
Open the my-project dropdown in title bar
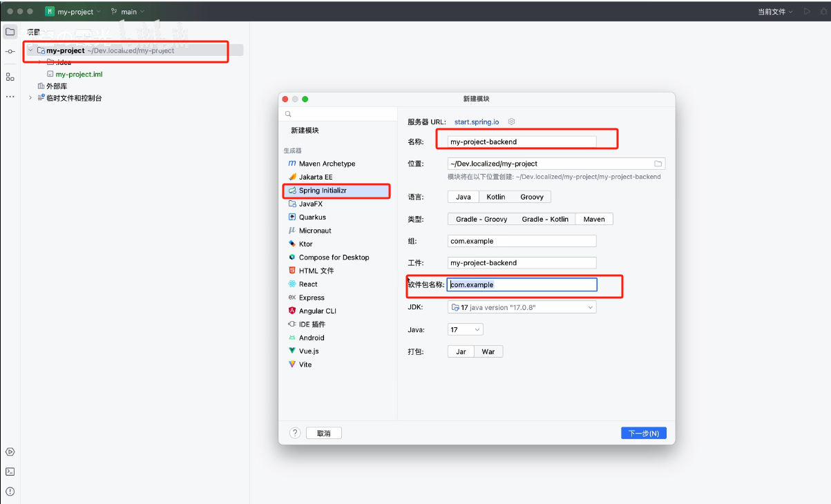(x=73, y=12)
